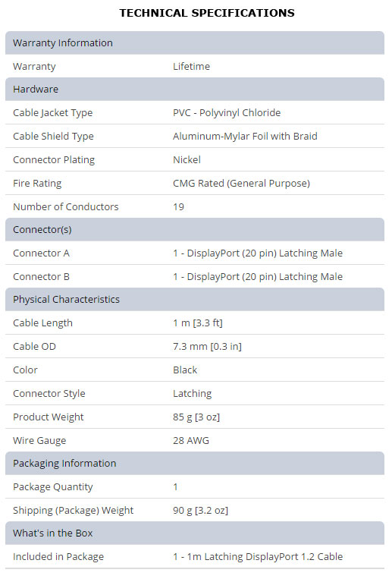
Task: Select the 1 m [3.3 ft] cable length
Action: (197, 323)
